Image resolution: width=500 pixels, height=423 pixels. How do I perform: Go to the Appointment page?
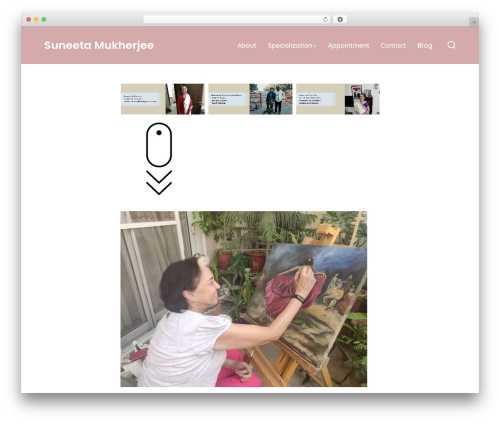[348, 46]
